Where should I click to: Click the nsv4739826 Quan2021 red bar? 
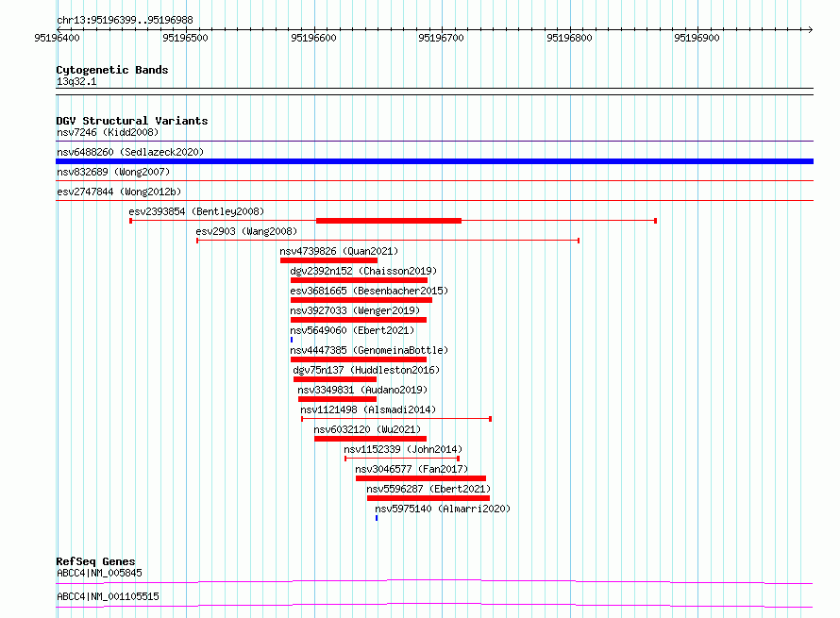[329, 260]
